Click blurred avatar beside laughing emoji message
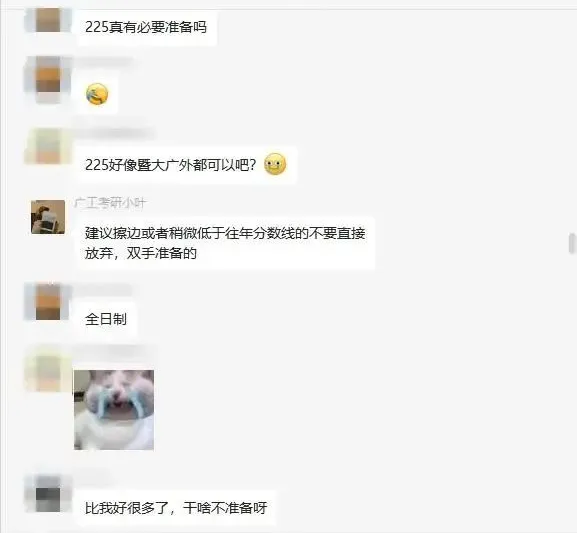Screen dimensions: 577x533 pos(48,80)
